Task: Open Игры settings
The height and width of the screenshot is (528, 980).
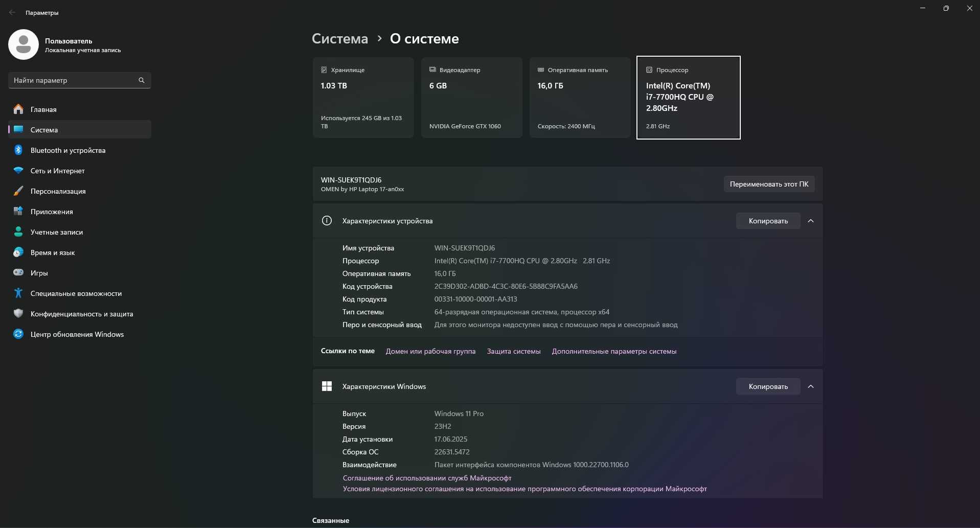Action: pos(80,272)
